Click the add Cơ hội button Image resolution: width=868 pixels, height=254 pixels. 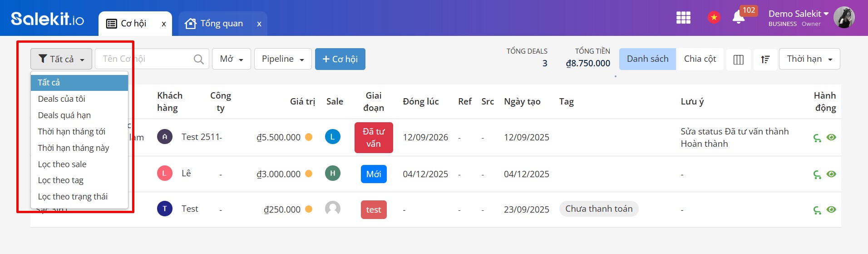(340, 59)
